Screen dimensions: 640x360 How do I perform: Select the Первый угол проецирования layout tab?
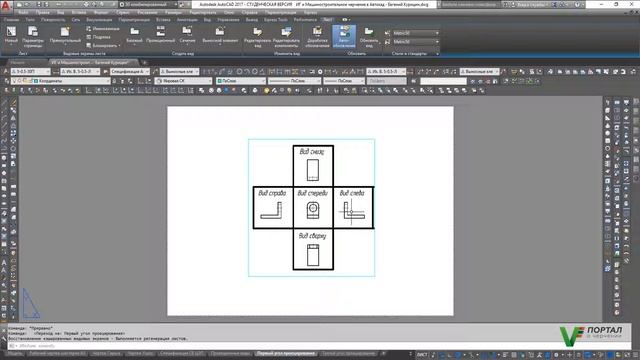[x=286, y=353]
